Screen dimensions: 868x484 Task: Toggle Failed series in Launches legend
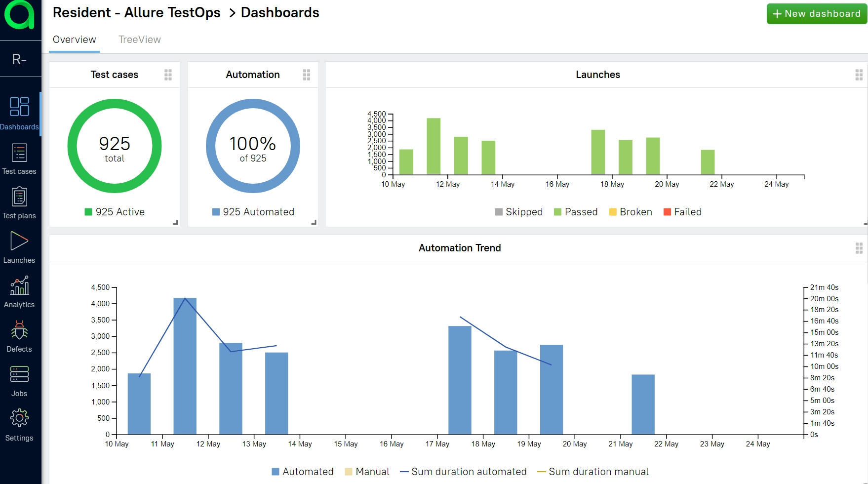pos(682,212)
